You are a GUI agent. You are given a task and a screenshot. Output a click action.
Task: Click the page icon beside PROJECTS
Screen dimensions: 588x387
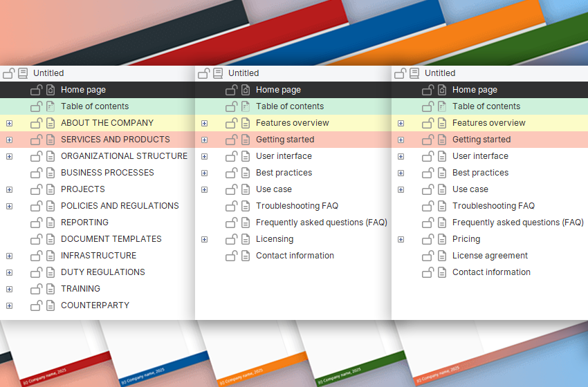[x=50, y=189]
